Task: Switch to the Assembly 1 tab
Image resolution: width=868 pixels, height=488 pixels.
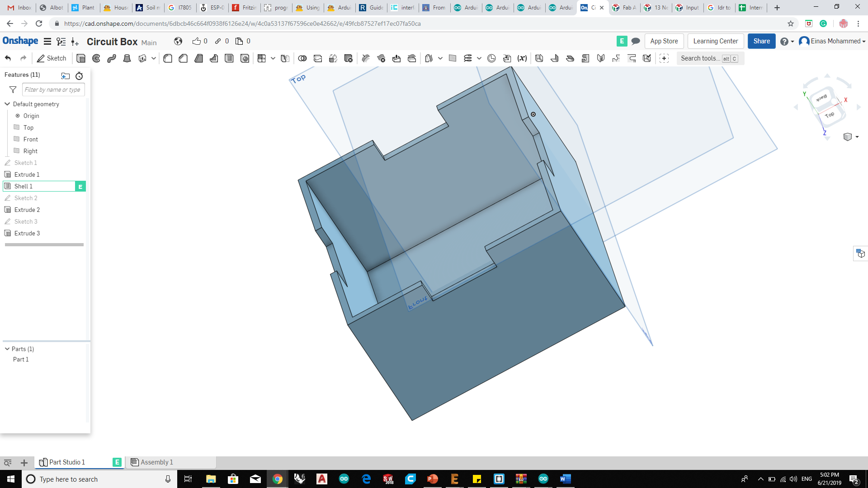Action: [156, 462]
